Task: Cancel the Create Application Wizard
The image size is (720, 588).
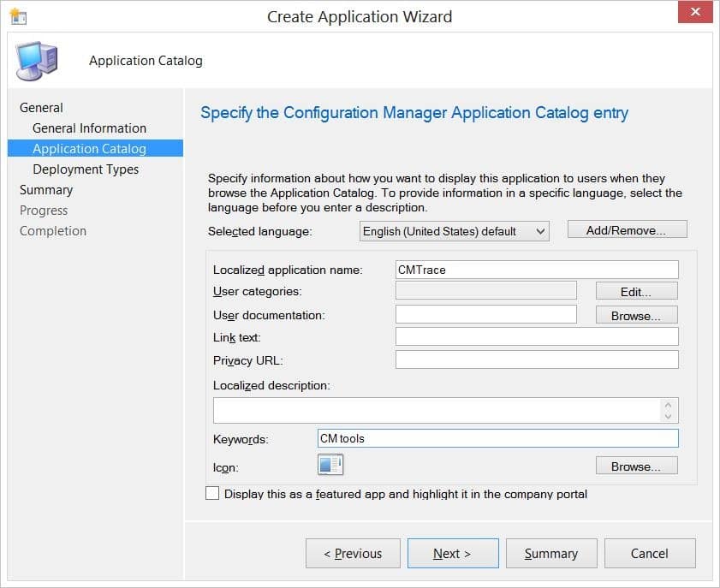Action: click(x=650, y=553)
